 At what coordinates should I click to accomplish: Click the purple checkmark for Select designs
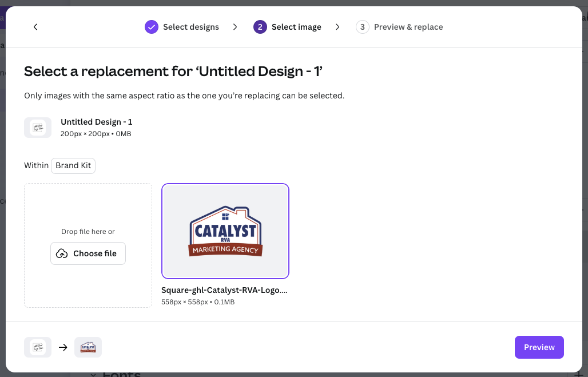tap(152, 27)
